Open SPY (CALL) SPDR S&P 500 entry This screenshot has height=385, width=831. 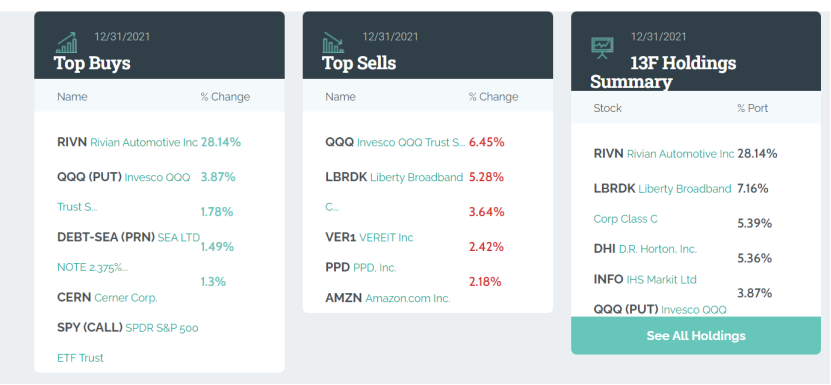(128, 343)
